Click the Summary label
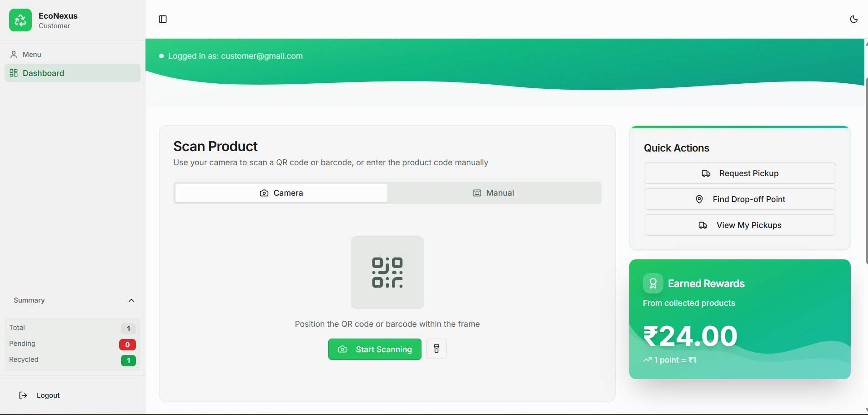Screen dimensions: 868x415 point(29,300)
